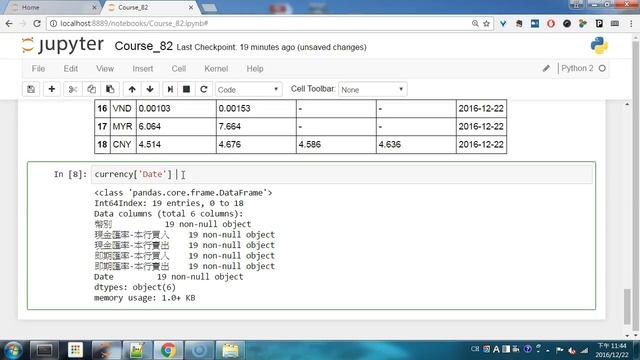This screenshot has height=360, width=640.
Task: Click value 7.664 in the MYR row
Action: (229, 127)
